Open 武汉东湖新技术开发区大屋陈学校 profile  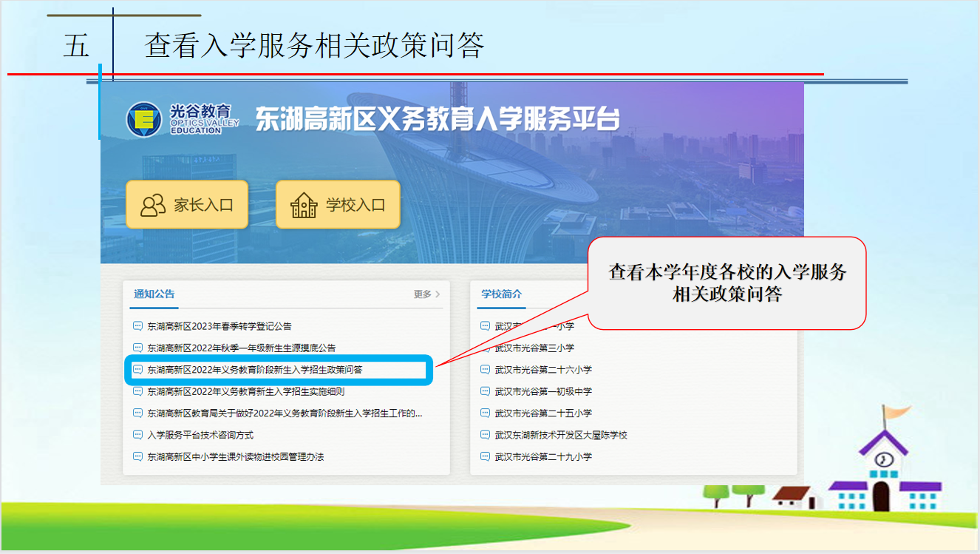561,435
